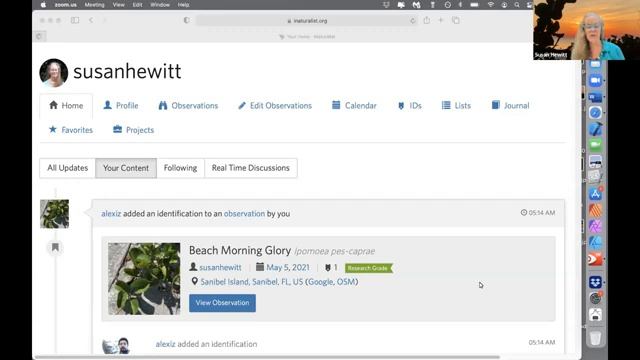Click the bookmark icon in the timeline
640x360 pixels.
(55, 247)
